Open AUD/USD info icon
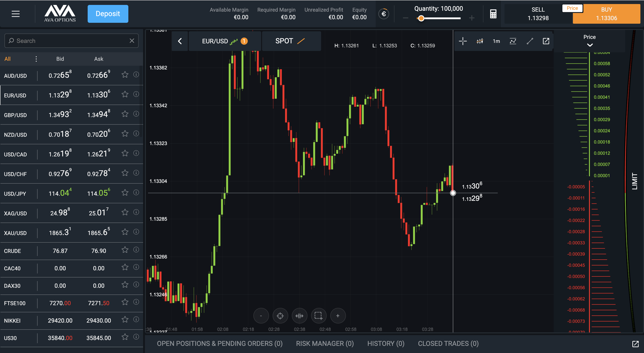This screenshot has width=644, height=353. pyautogui.click(x=136, y=74)
